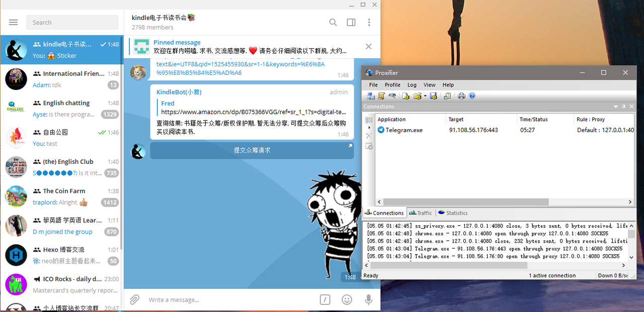Open Hexo 博客交流 chat
The width and height of the screenshot is (644, 312).
coord(61,255)
